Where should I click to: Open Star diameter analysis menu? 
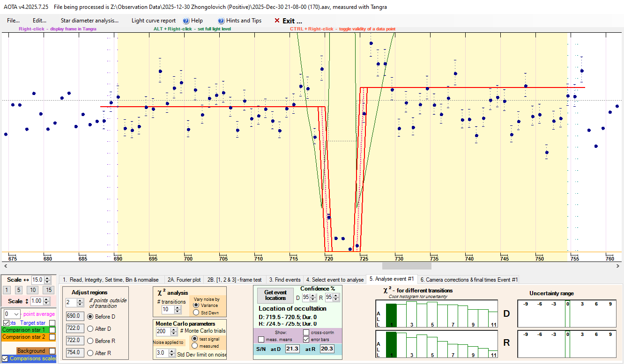[x=89, y=21]
